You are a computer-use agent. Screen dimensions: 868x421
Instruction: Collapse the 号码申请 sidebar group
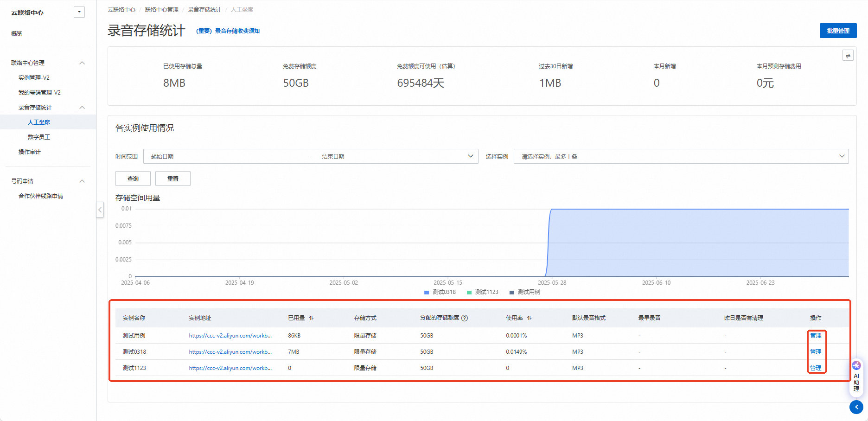tap(82, 181)
